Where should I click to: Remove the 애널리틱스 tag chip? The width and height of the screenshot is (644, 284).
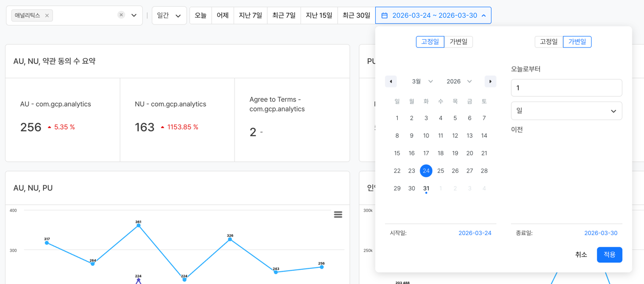[x=47, y=16]
